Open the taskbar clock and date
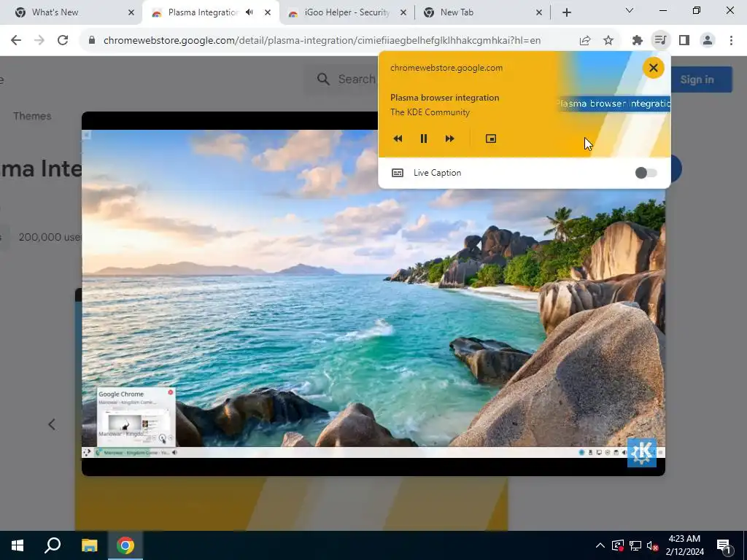Viewport: 747px width, 560px height. [x=684, y=545]
